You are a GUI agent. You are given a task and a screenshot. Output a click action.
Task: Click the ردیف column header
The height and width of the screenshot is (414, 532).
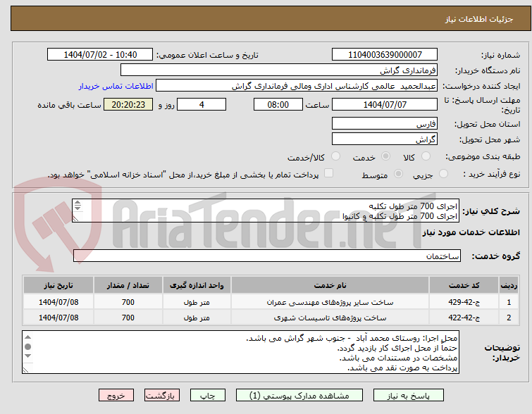(509, 285)
